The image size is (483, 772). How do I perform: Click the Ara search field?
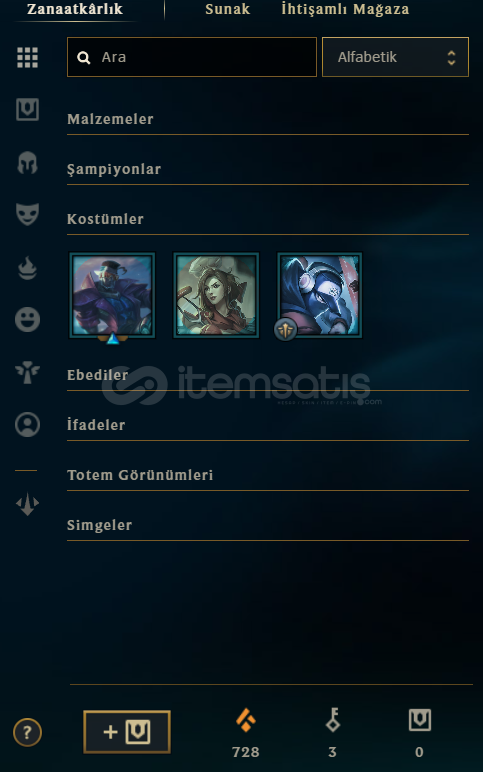[192, 57]
